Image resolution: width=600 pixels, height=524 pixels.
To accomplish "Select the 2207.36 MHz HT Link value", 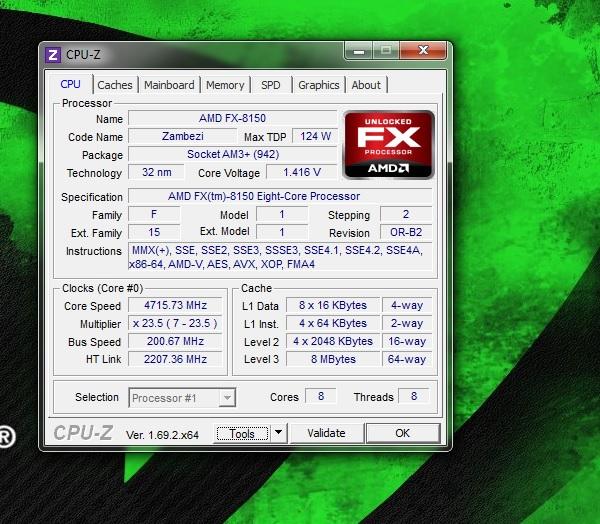I will pyautogui.click(x=175, y=359).
